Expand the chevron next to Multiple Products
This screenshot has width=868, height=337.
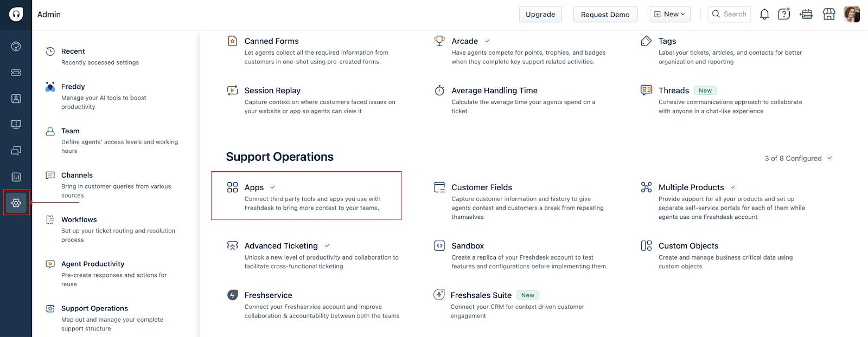pos(733,187)
